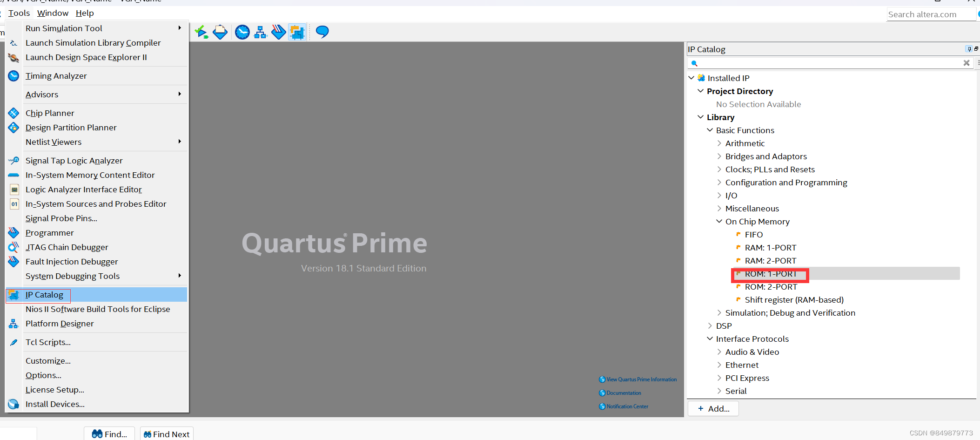Open the Documentation link
980x440 pixels.
point(620,393)
